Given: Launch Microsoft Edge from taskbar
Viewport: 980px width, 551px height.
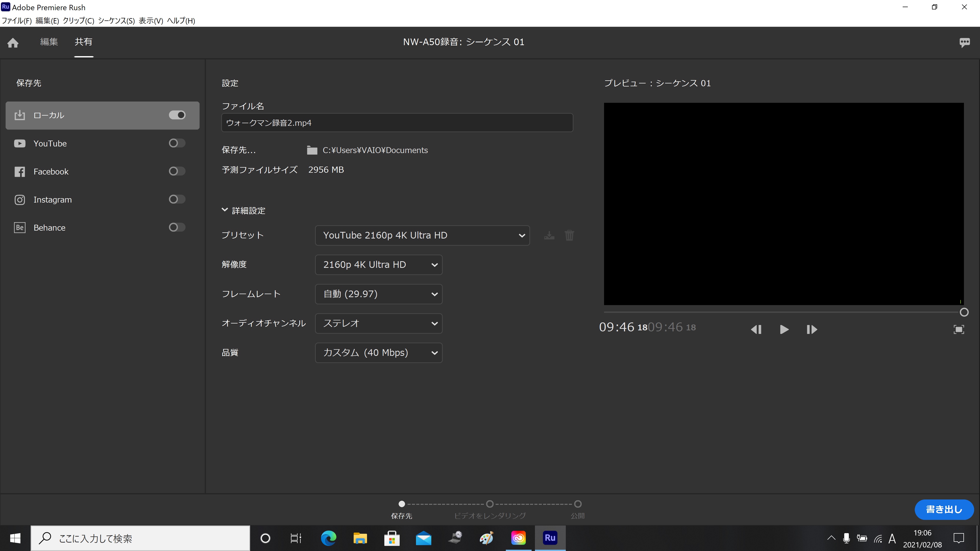Looking at the screenshot, I should point(328,538).
